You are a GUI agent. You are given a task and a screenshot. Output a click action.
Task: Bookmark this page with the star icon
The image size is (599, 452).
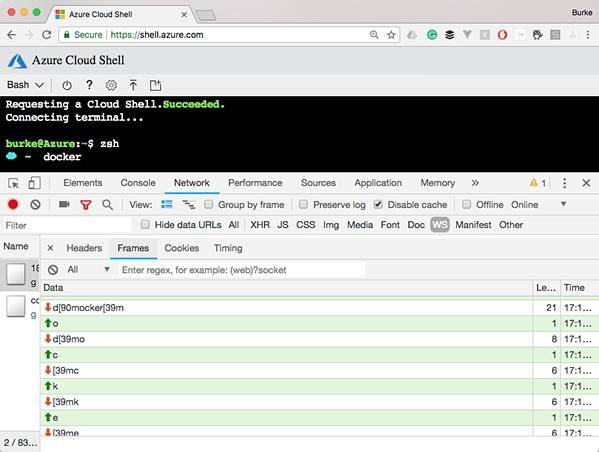coord(391,35)
